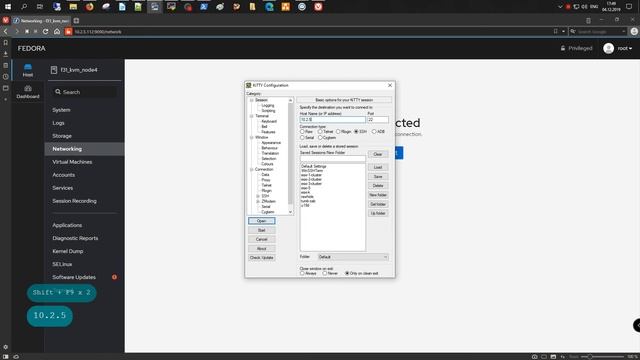Click the Port input field

[378, 120]
